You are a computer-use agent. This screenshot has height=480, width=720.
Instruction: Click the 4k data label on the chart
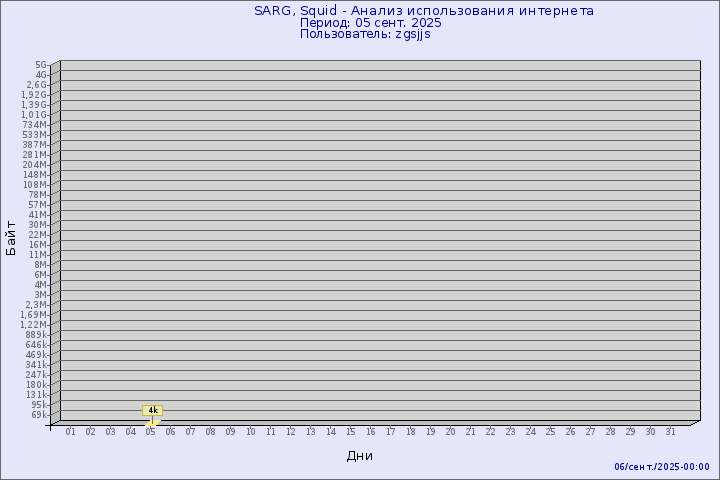(153, 410)
